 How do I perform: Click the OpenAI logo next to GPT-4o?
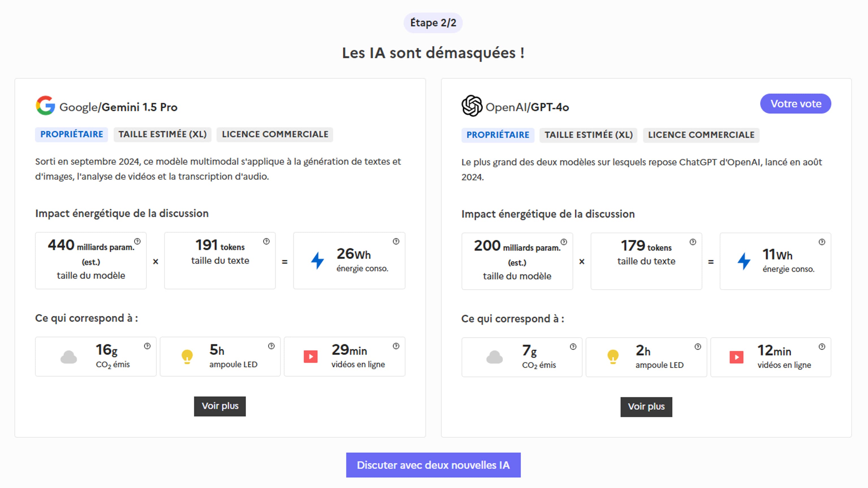(x=472, y=106)
